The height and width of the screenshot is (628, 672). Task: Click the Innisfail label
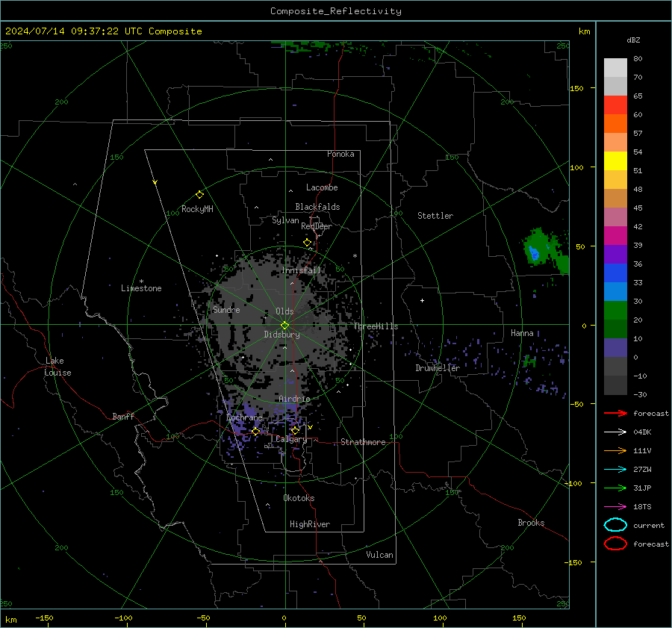coord(302,270)
